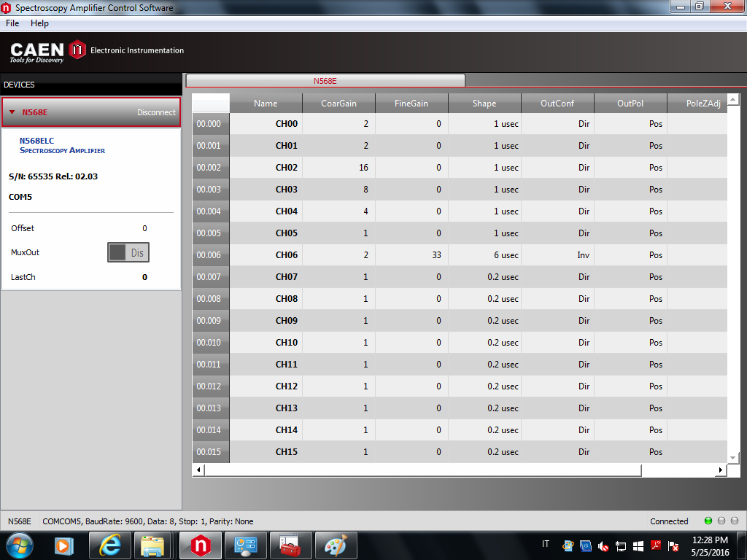
Task: Click the muted volume tray icon
Action: (603, 546)
